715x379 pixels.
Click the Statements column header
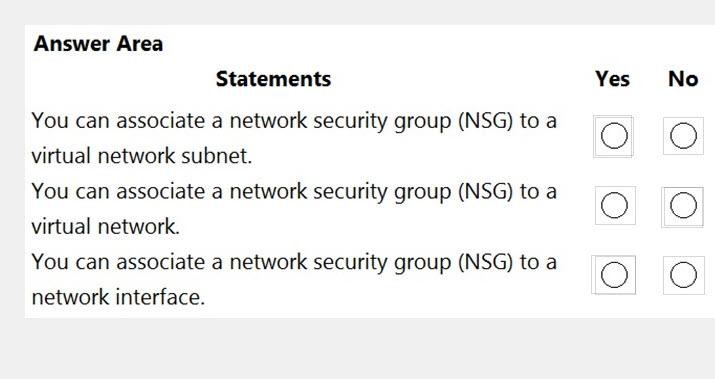pyautogui.click(x=273, y=79)
